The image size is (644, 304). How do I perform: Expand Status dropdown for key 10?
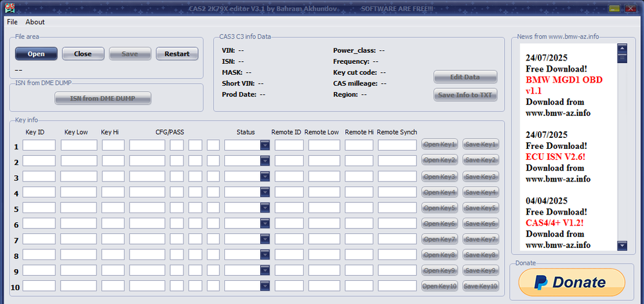coord(265,285)
